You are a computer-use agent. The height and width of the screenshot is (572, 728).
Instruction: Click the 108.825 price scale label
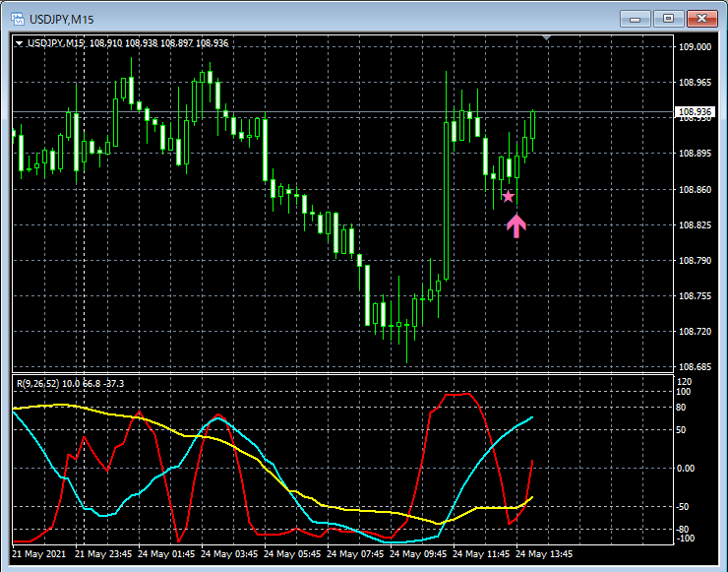coord(695,224)
